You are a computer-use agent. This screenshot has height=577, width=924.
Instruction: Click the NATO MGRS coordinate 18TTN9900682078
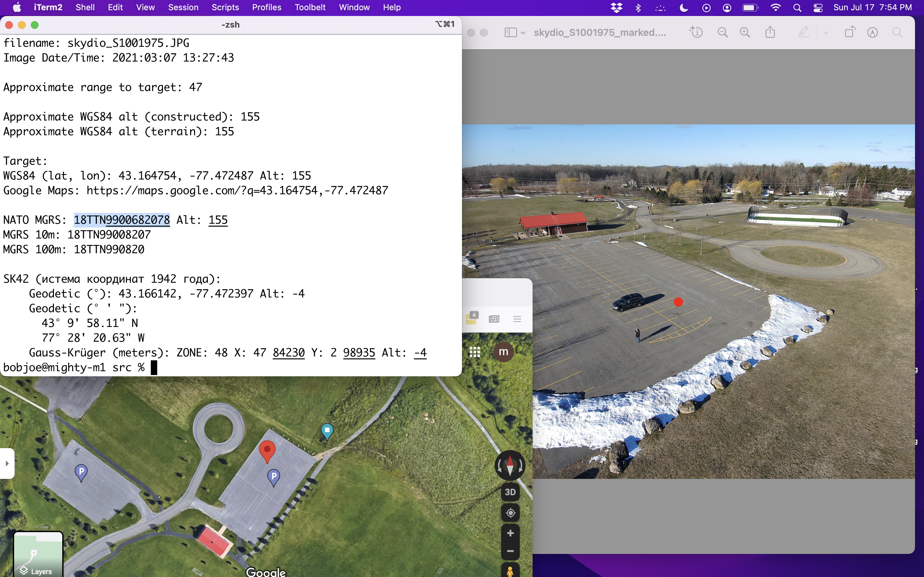[122, 219]
